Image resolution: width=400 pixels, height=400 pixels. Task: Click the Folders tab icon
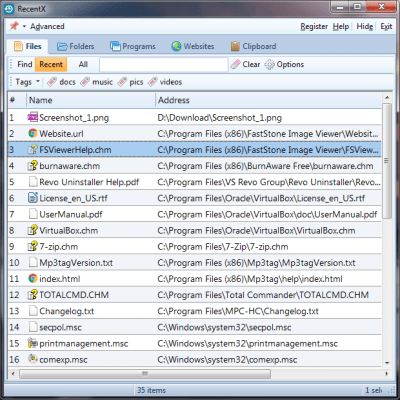[x=62, y=46]
